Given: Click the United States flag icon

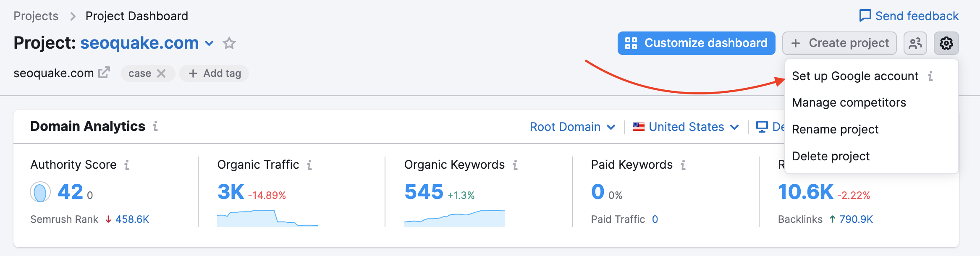Looking at the screenshot, I should tap(639, 127).
